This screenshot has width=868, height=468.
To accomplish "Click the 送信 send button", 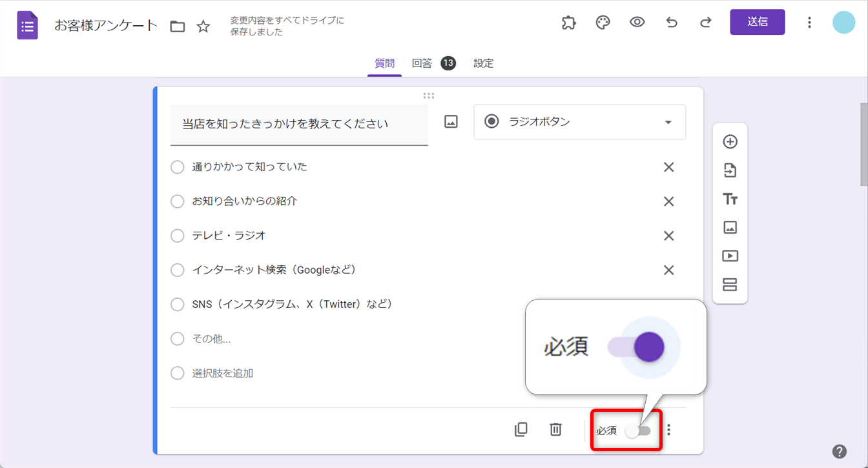I will (x=757, y=22).
